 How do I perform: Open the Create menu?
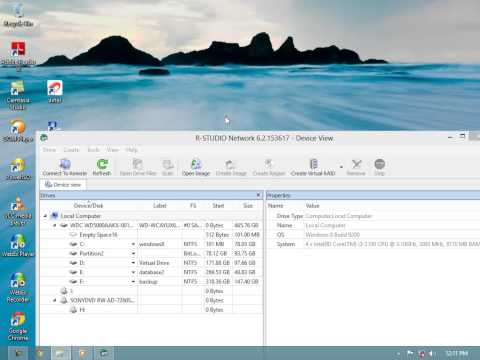click(71, 150)
